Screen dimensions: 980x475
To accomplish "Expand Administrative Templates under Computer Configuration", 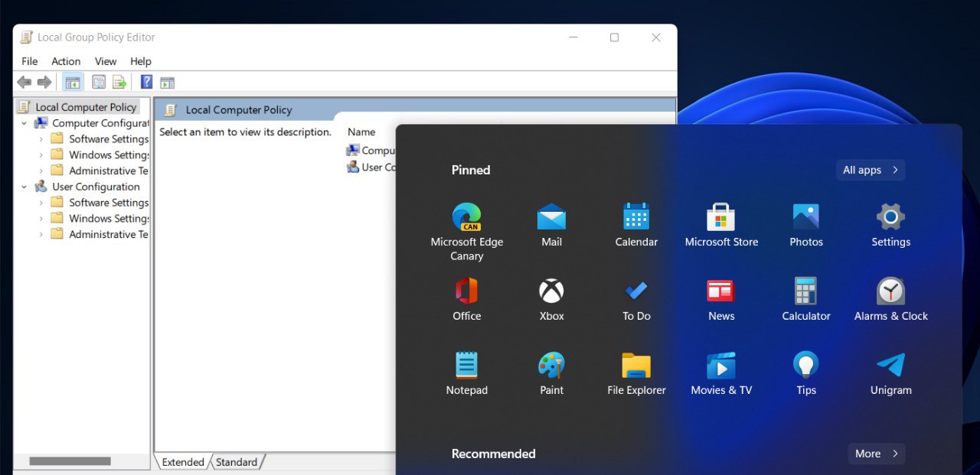I will [x=41, y=171].
